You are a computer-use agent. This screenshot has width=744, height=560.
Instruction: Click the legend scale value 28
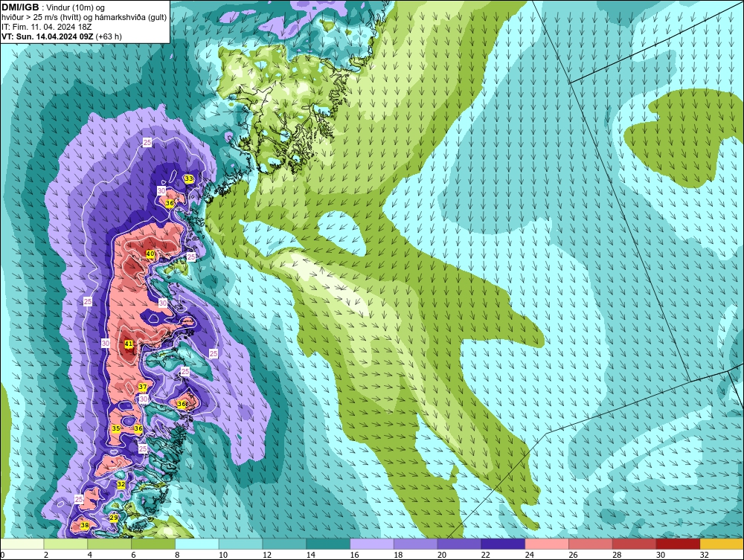[616, 554]
